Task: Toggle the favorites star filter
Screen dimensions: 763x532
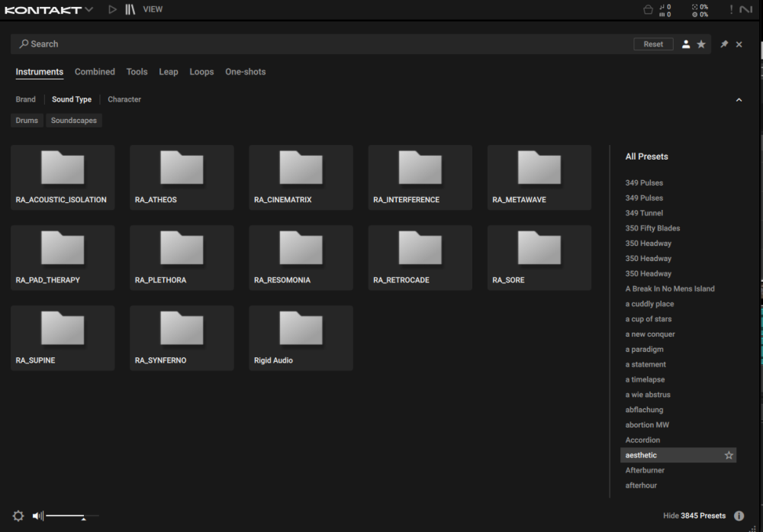Action: [701, 44]
